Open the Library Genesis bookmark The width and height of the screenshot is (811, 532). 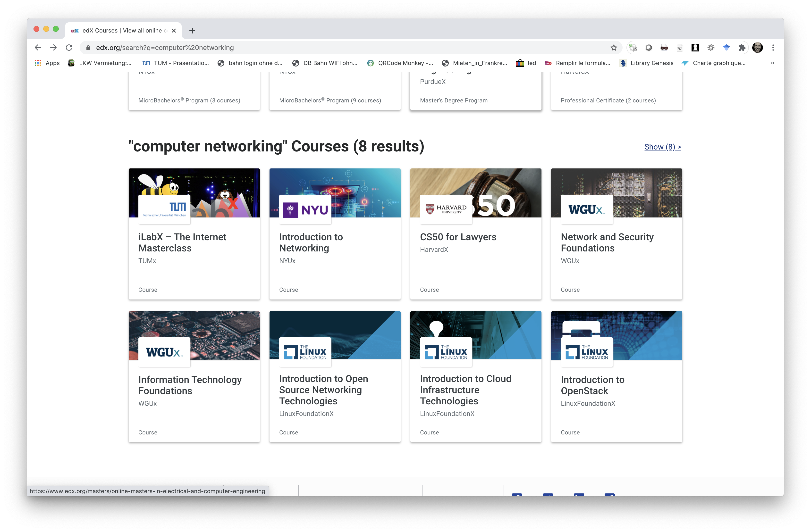(x=646, y=63)
